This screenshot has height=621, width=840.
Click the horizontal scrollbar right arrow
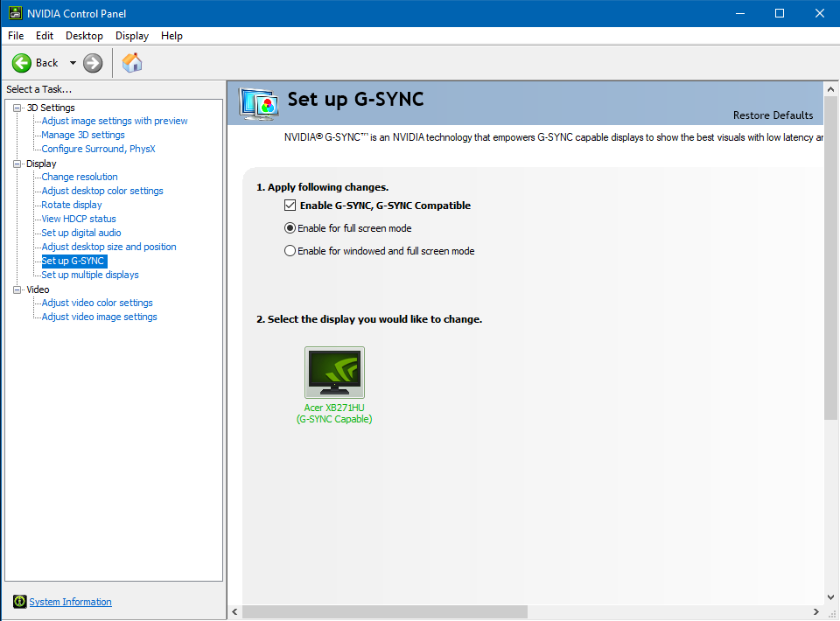click(x=815, y=611)
